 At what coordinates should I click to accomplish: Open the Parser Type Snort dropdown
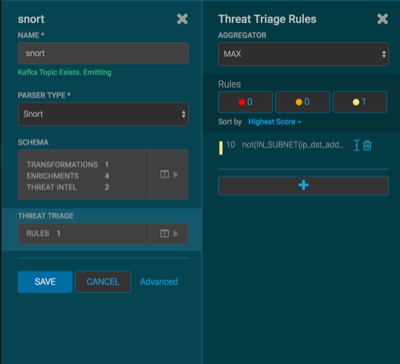pyautogui.click(x=103, y=114)
